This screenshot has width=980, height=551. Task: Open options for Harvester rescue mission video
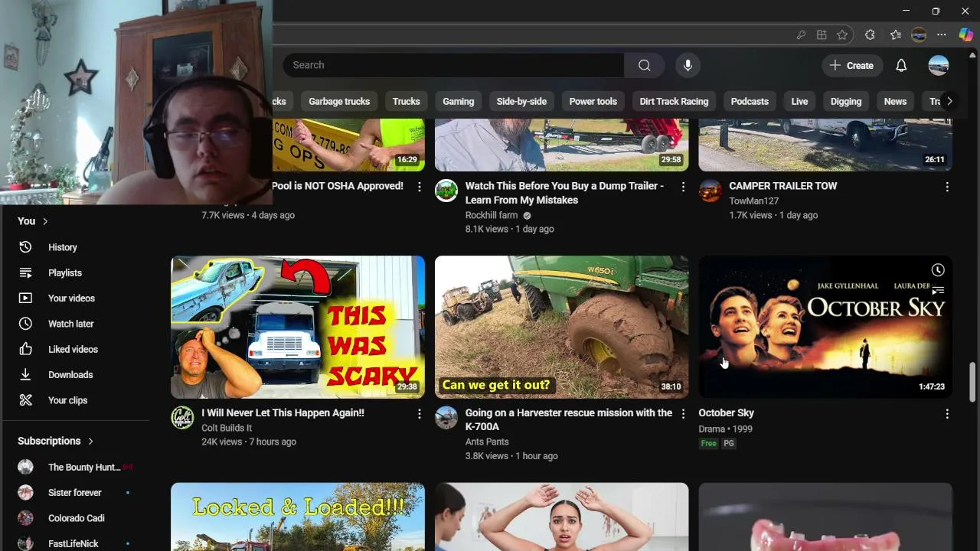click(x=683, y=414)
